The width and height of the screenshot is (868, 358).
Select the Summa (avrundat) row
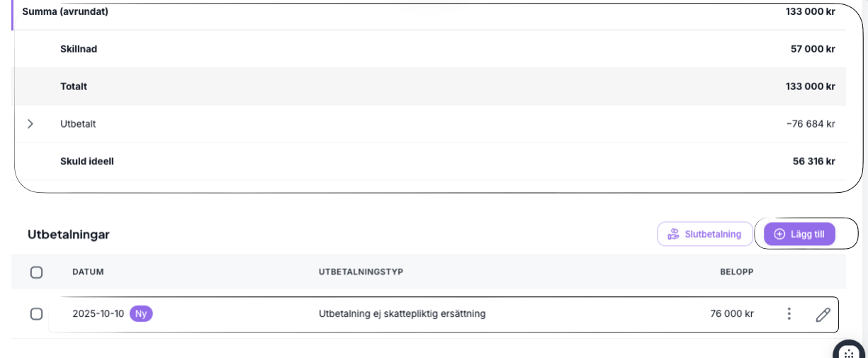coord(65,12)
